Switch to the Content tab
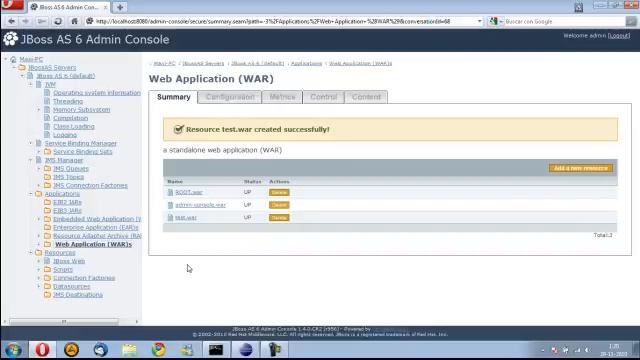Viewport: 640px width, 360px height. coord(366,97)
